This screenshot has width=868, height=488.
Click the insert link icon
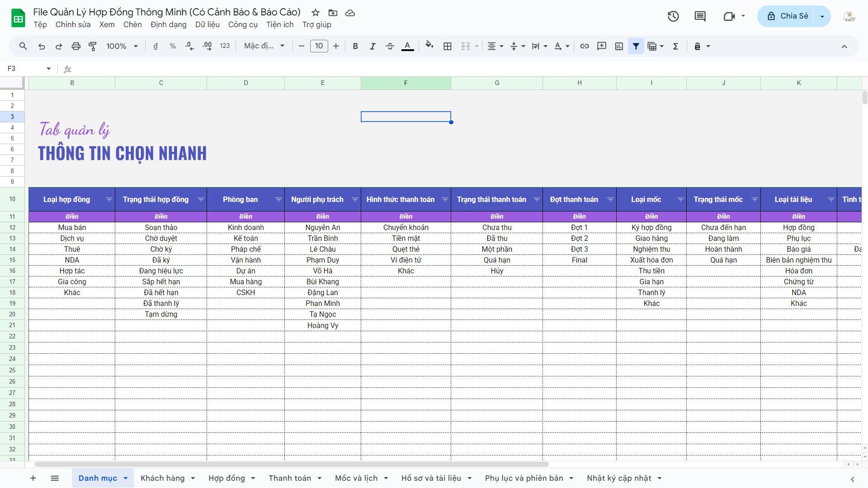585,46
